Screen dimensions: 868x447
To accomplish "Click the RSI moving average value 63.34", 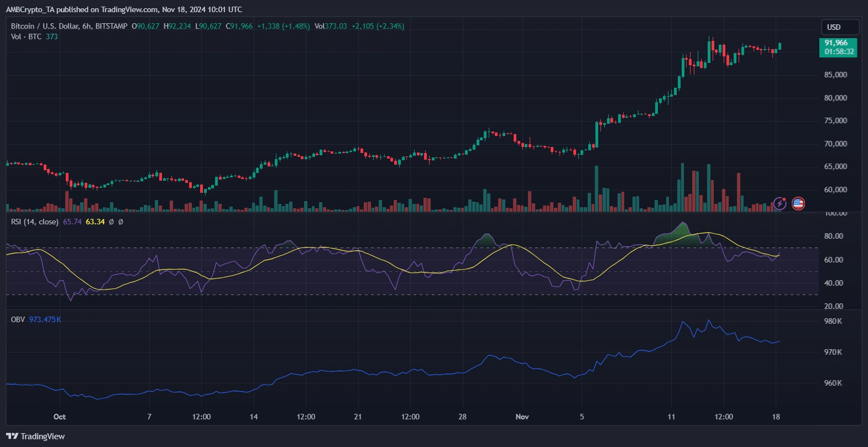I will (95, 222).
